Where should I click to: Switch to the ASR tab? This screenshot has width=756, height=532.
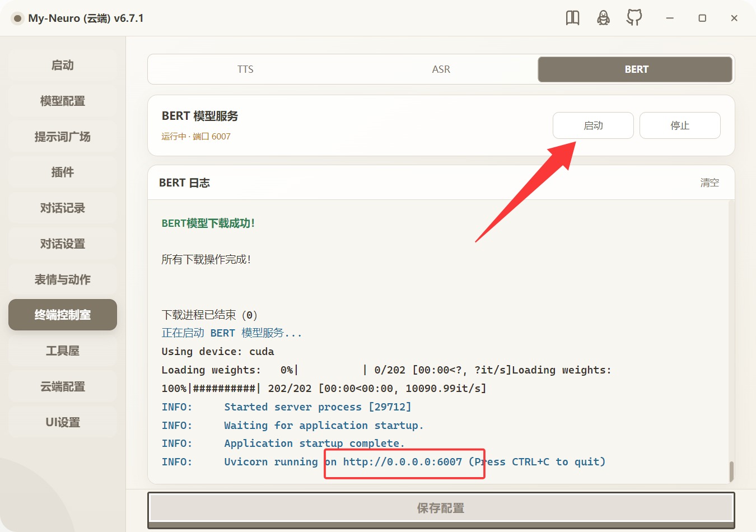point(441,69)
